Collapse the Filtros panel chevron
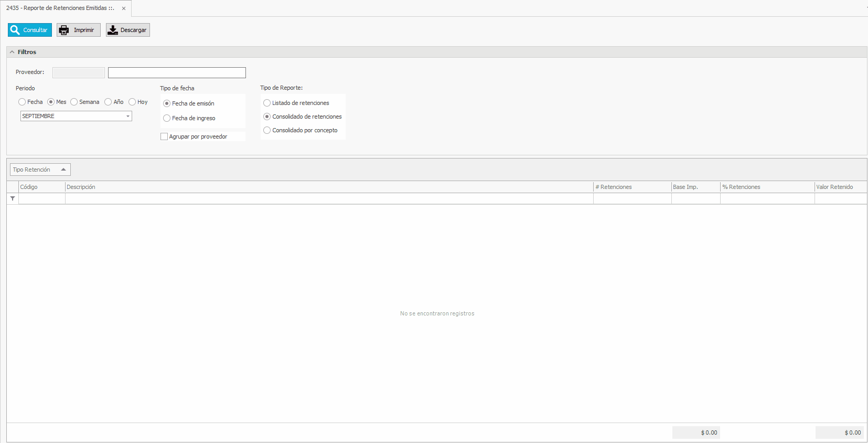 (12, 52)
